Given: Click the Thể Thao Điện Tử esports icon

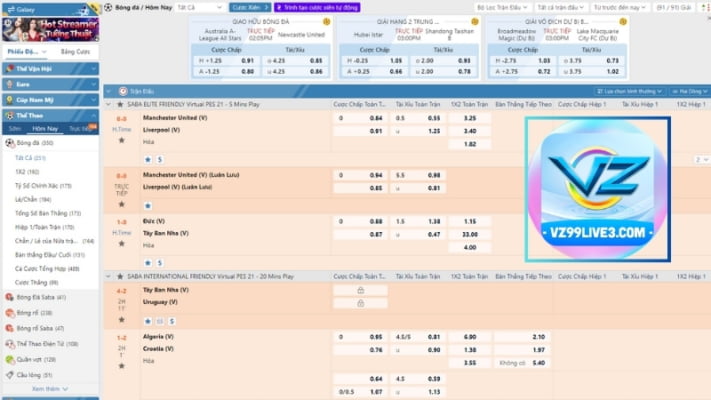Looking at the screenshot, I should click(x=10, y=343).
